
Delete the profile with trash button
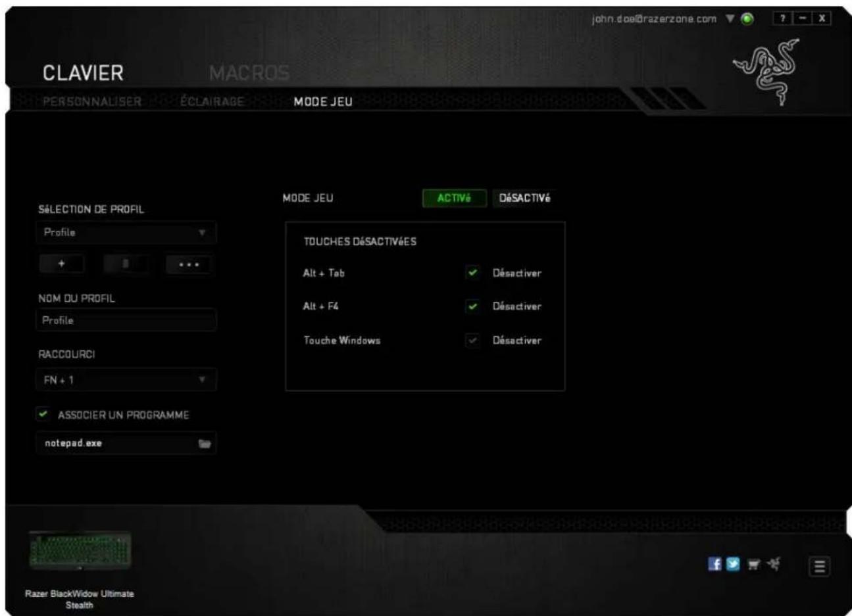pos(125,264)
